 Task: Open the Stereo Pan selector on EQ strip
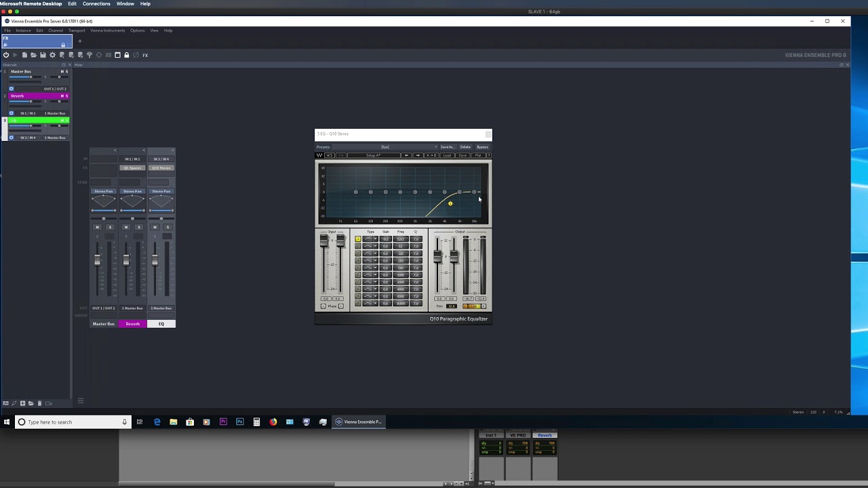[161, 191]
